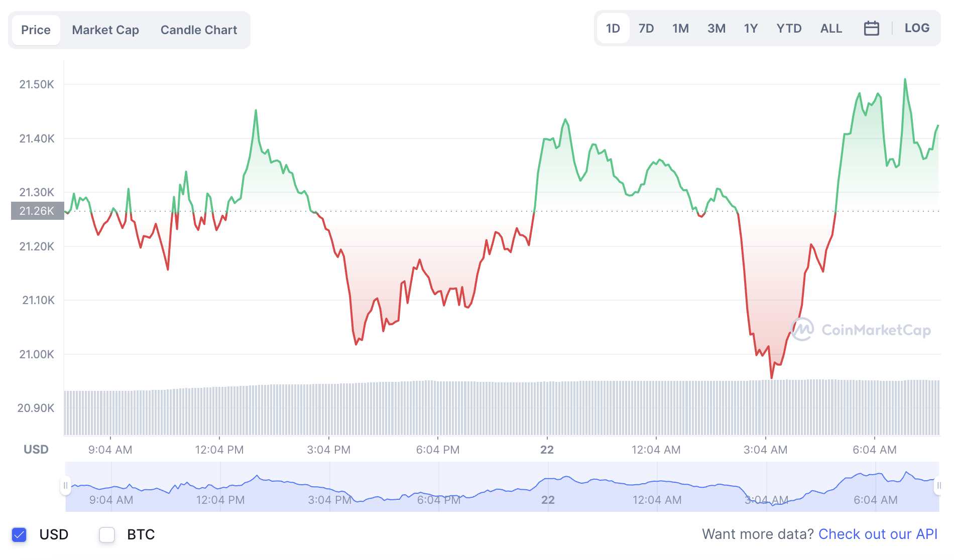954x560 pixels.
Task: Select the right handle of the range selector
Action: click(x=940, y=486)
